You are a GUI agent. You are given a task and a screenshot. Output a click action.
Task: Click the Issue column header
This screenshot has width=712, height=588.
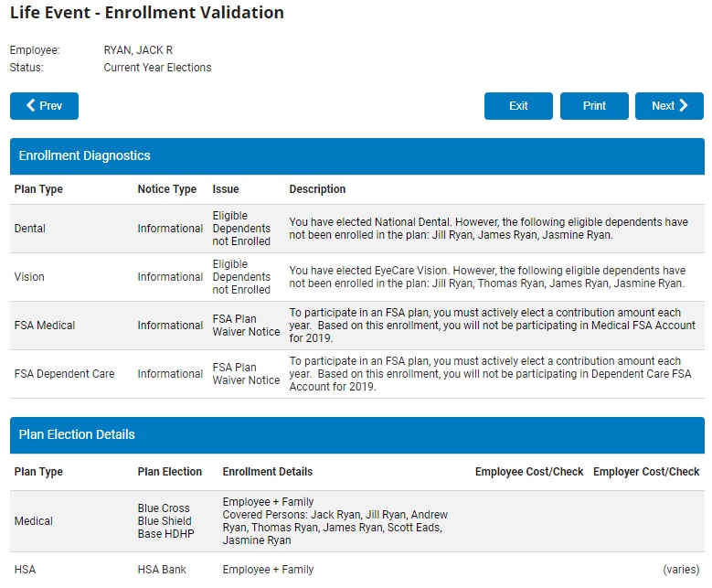click(226, 189)
